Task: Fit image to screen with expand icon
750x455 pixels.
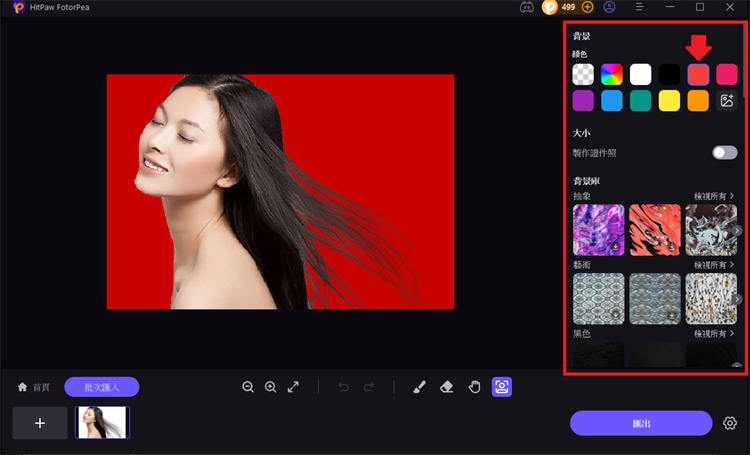Action: 293,387
